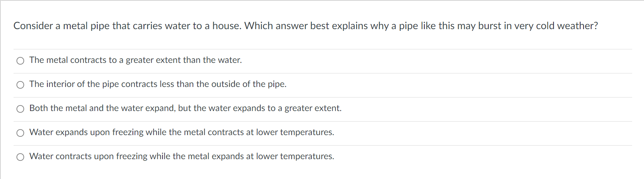Pick radio button for 'Water expands upon freezing'
The image size is (644, 179).
click(x=20, y=133)
